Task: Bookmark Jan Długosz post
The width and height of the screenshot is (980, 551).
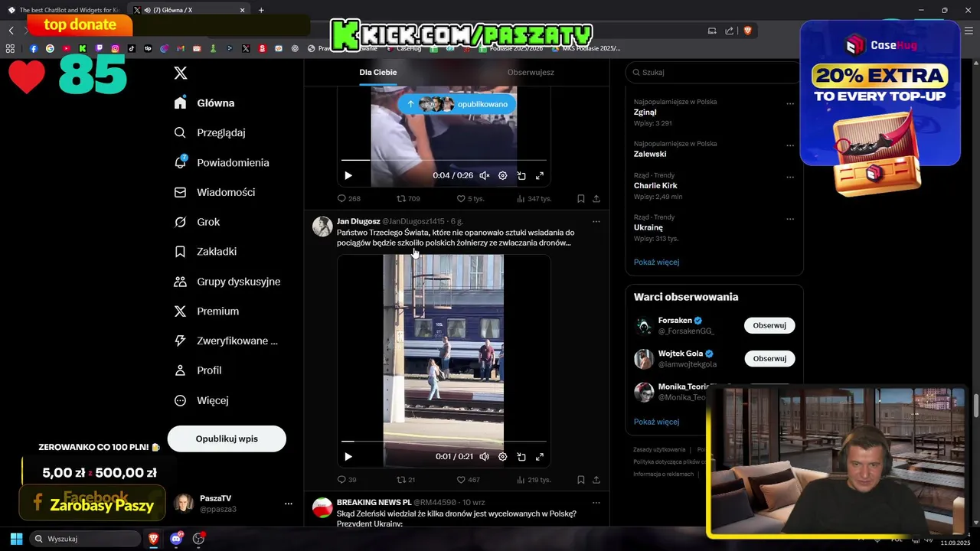Action: point(581,480)
